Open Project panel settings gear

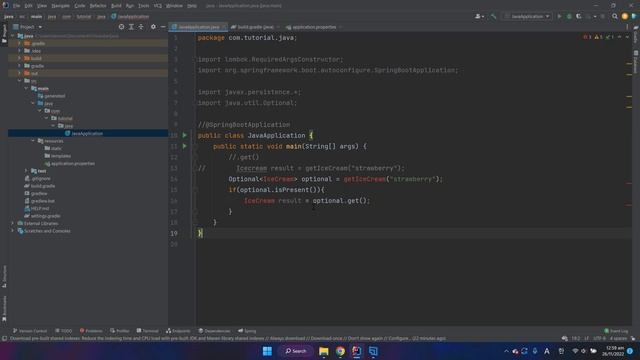pyautogui.click(x=153, y=27)
